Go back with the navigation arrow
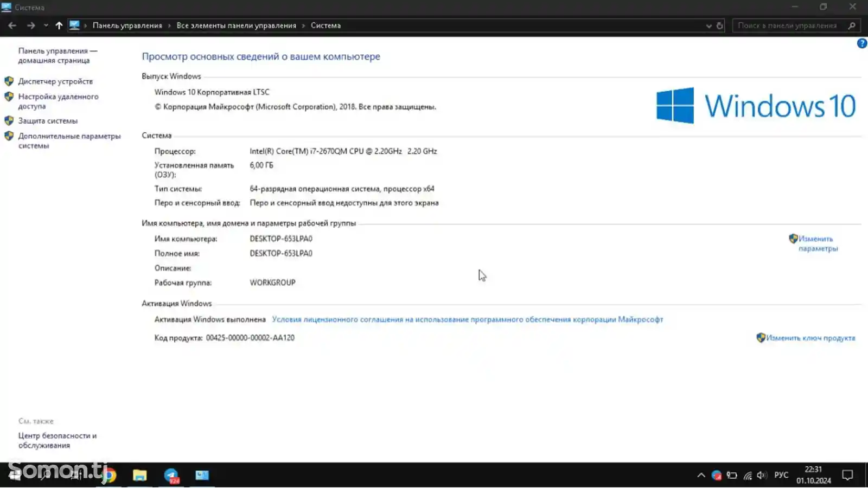The width and height of the screenshot is (868, 488). [12, 25]
